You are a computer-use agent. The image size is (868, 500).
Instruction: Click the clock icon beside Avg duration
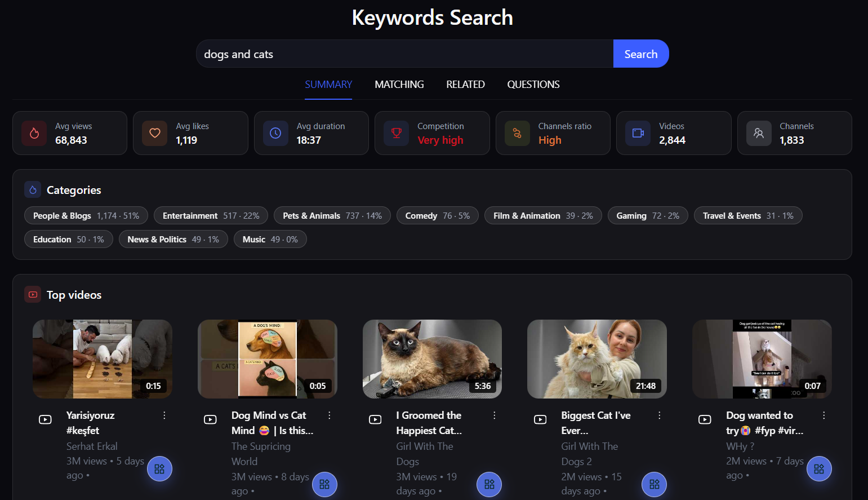click(275, 133)
